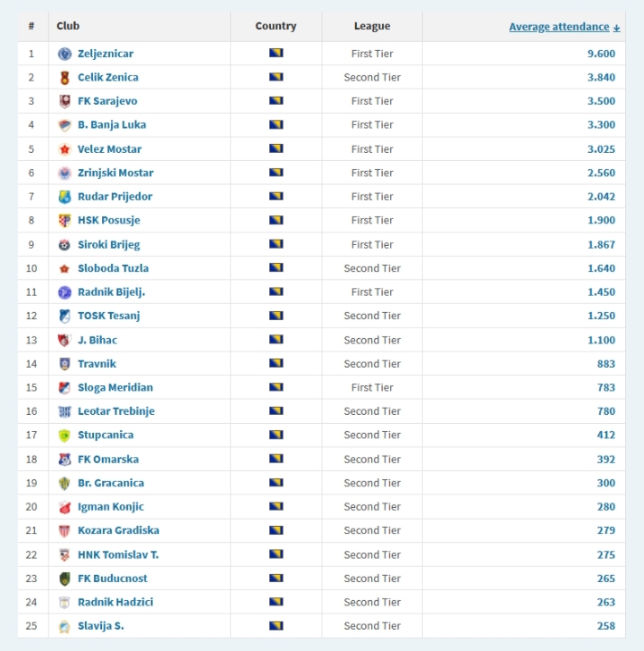Image resolution: width=644 pixels, height=651 pixels.
Task: Click Siroki Brijeg's 1.867 attendance value
Action: tap(601, 244)
